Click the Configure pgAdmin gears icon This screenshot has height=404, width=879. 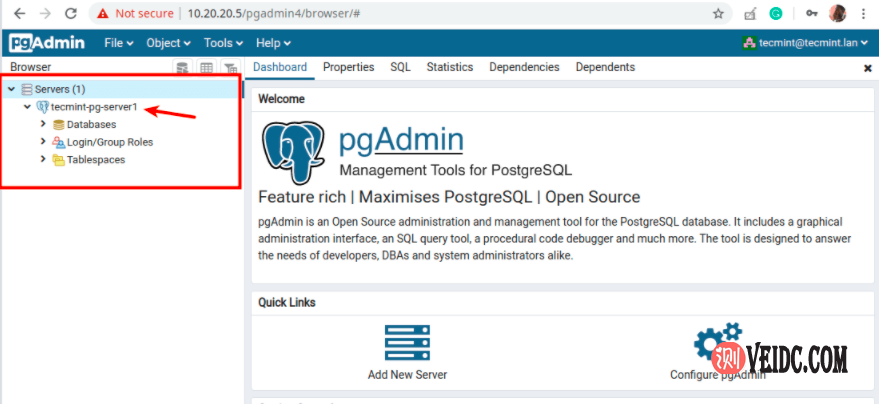(717, 343)
